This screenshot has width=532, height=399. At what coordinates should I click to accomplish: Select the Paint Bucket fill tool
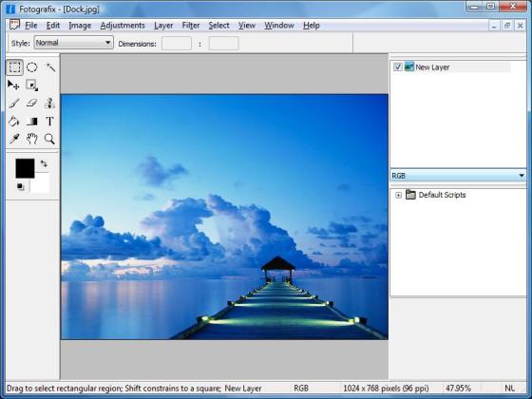tap(14, 122)
